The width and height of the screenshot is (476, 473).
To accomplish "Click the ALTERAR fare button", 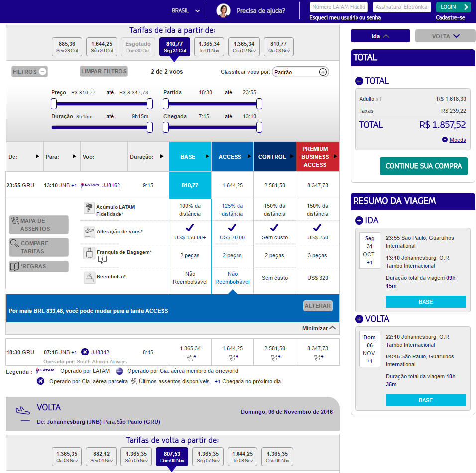I will point(318,306).
